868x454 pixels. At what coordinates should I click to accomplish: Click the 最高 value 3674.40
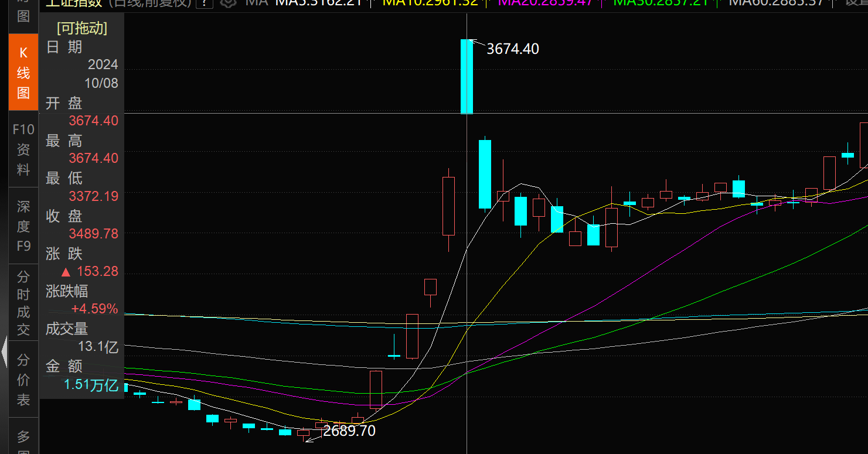pos(93,158)
